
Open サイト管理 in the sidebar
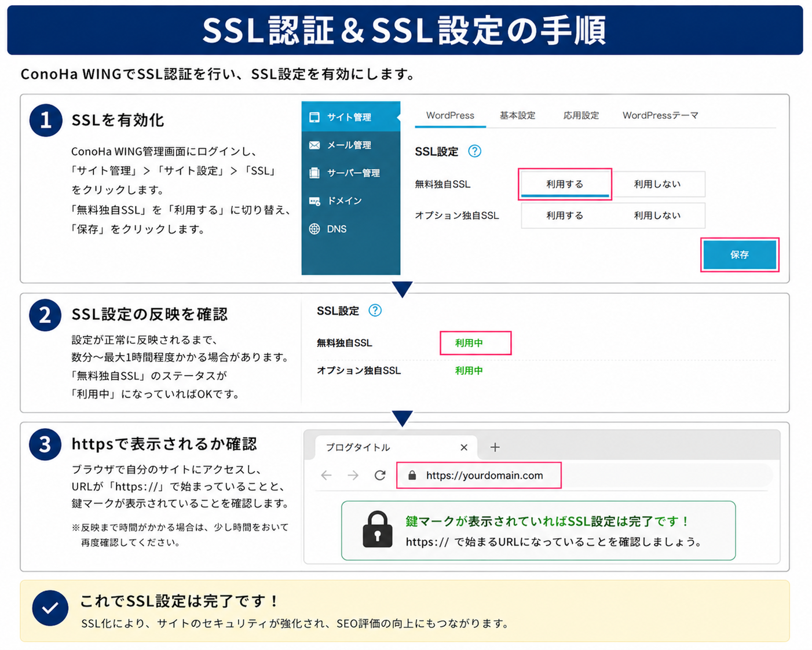[350, 117]
